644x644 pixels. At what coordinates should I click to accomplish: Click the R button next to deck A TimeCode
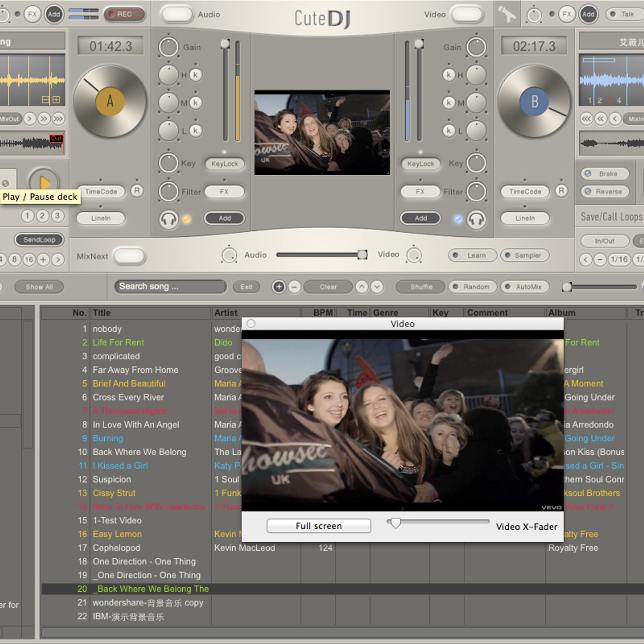(137, 191)
